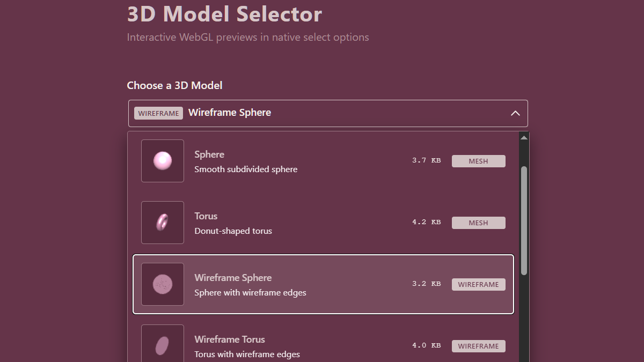Click the MESH badge on Torus row
The height and width of the screenshot is (362, 644).
(479, 223)
